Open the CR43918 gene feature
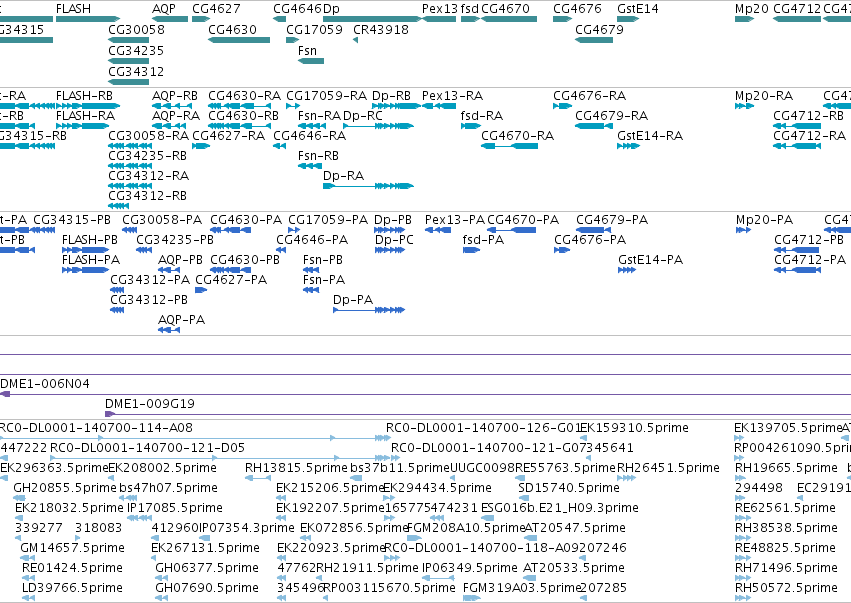Image resolution: width=851 pixels, height=603 pixels. (355, 40)
